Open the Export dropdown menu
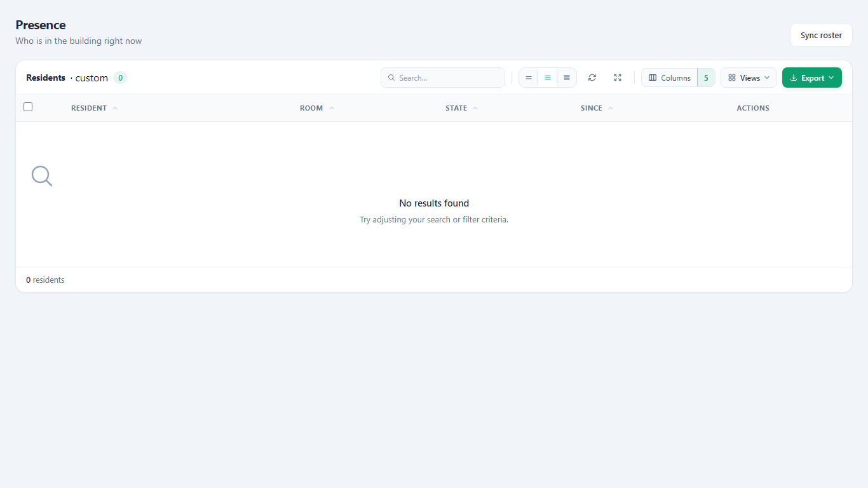This screenshot has width=868, height=488. (x=812, y=78)
